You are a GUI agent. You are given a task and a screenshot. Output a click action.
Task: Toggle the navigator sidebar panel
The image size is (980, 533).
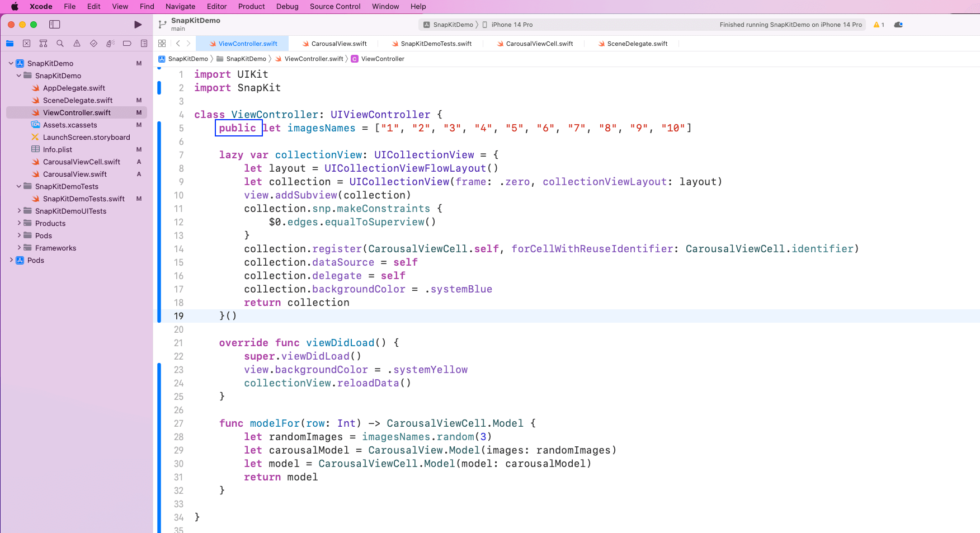pyautogui.click(x=54, y=25)
